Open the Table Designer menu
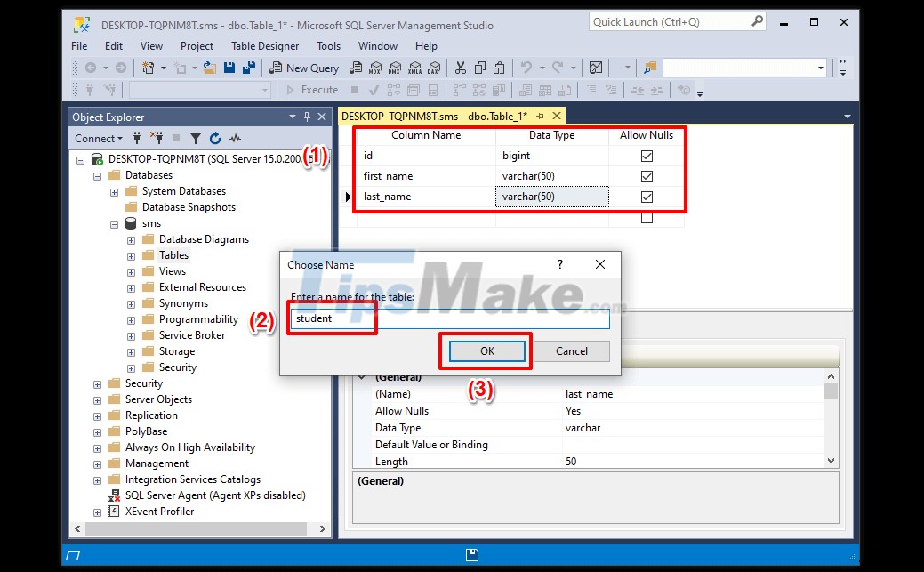924x572 pixels. pyautogui.click(x=264, y=45)
